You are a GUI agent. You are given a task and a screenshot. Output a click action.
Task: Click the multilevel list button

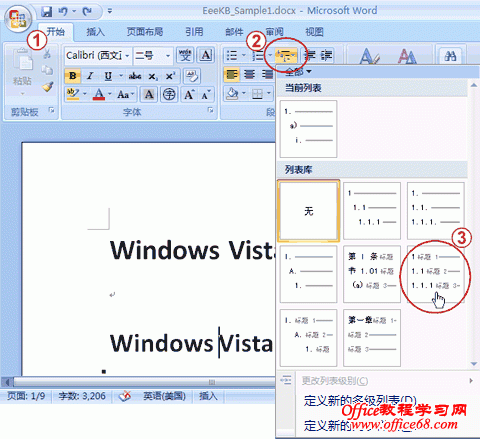[x=286, y=55]
